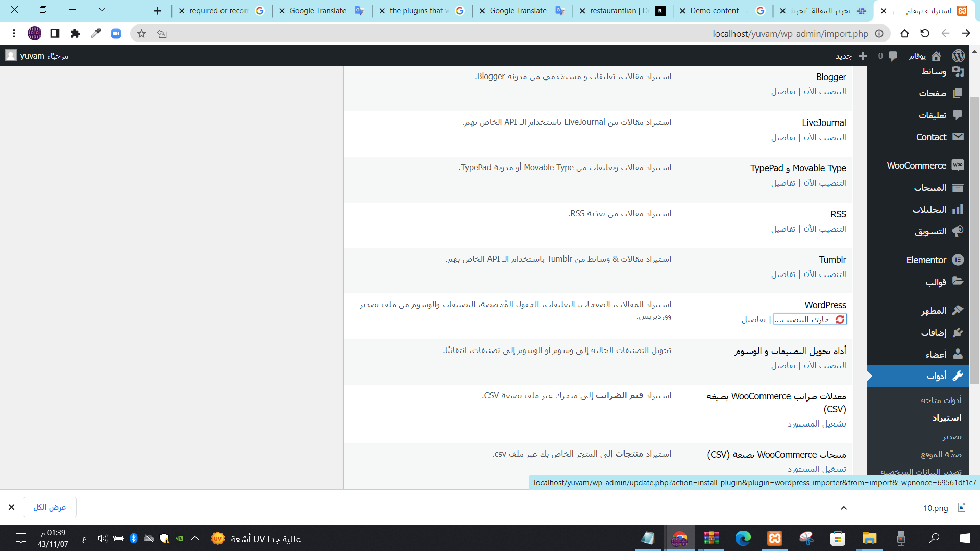Viewport: 980px width, 551px height.
Task: Open the browser extensions puzzle icon
Action: 75,34
